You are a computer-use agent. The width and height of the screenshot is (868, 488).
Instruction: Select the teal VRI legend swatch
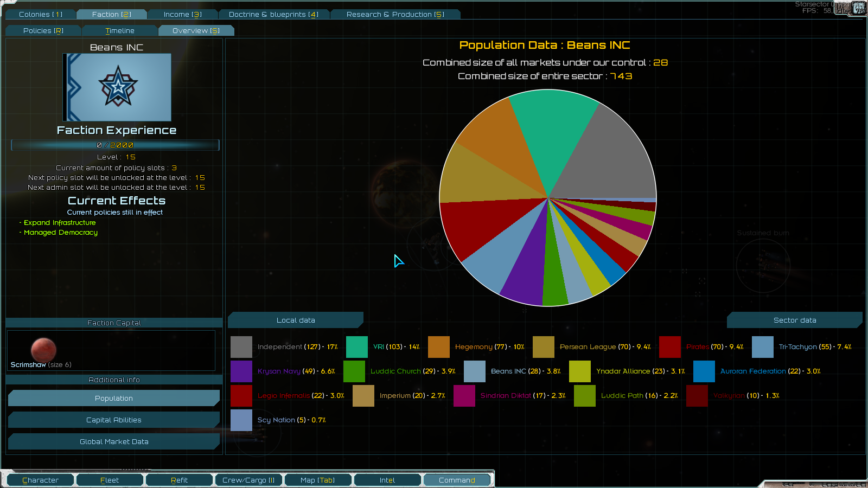click(356, 347)
